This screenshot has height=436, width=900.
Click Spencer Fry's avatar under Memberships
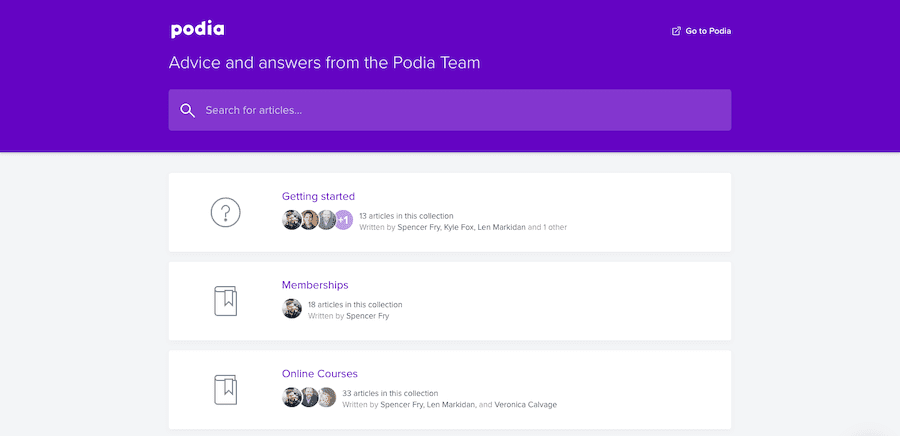pyautogui.click(x=292, y=309)
